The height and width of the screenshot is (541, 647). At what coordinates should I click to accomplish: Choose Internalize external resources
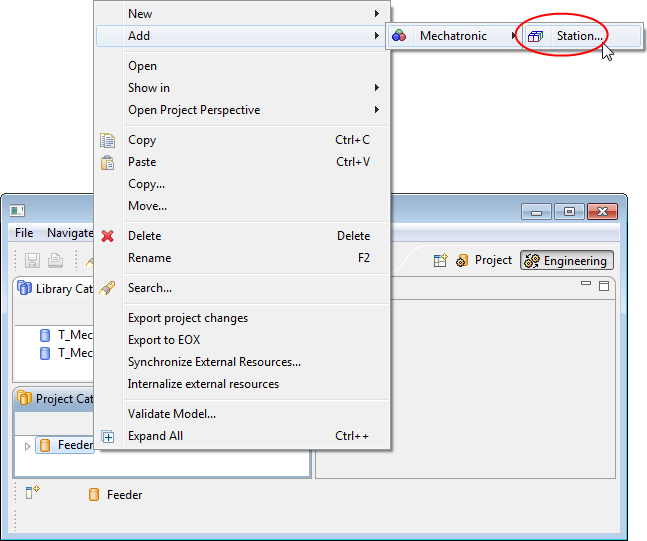coord(243,384)
